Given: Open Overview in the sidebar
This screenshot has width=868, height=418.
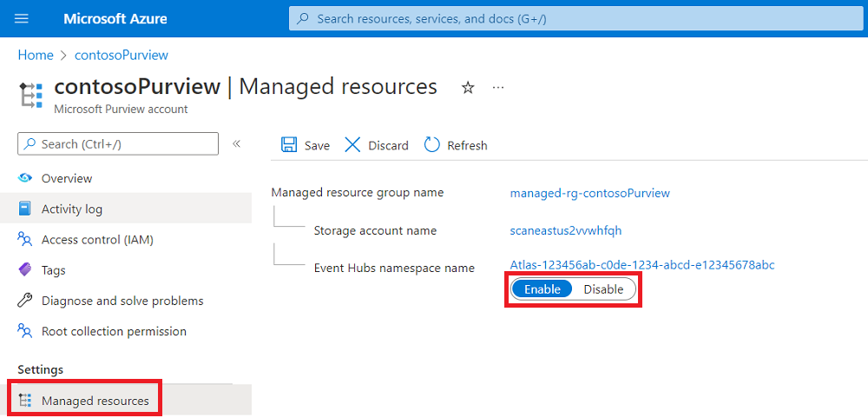Looking at the screenshot, I should pyautogui.click(x=67, y=178).
